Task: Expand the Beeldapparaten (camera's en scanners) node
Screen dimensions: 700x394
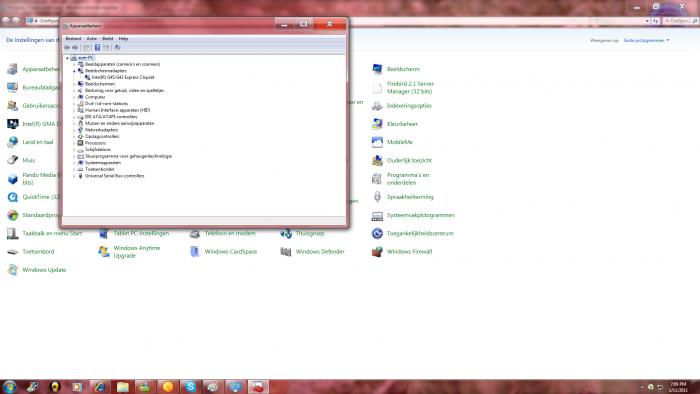Action: (x=74, y=64)
